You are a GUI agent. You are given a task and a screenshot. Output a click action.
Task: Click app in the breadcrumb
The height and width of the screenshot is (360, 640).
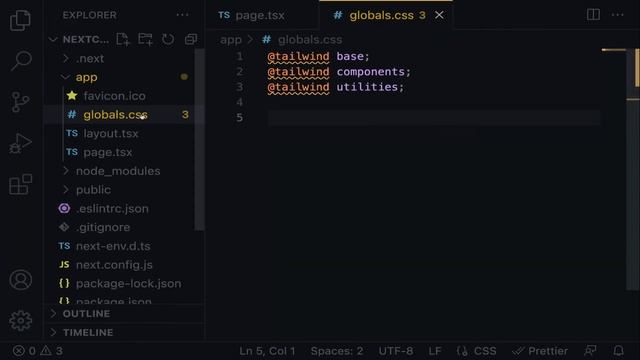click(231, 40)
